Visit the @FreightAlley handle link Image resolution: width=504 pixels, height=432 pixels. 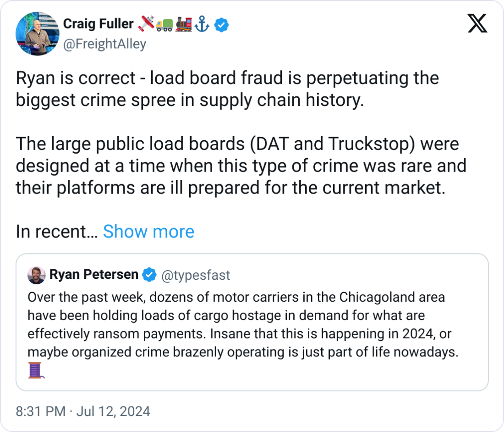104,44
